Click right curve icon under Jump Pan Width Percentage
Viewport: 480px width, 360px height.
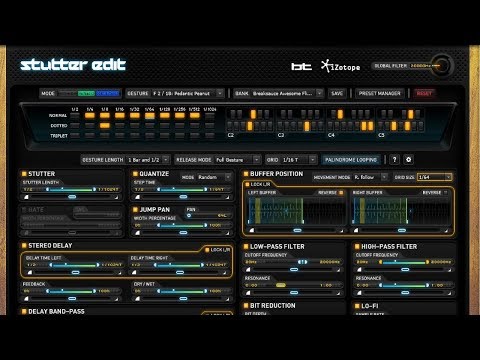228,233
